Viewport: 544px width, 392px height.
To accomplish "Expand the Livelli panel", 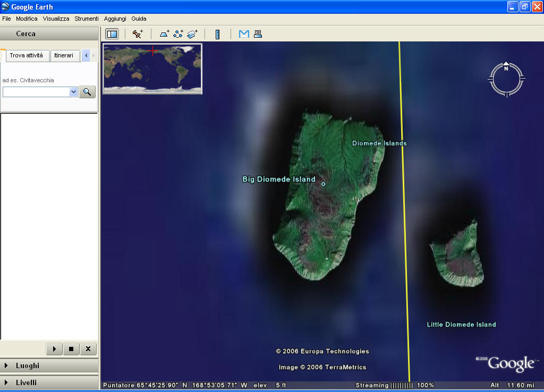I will pos(7,382).
